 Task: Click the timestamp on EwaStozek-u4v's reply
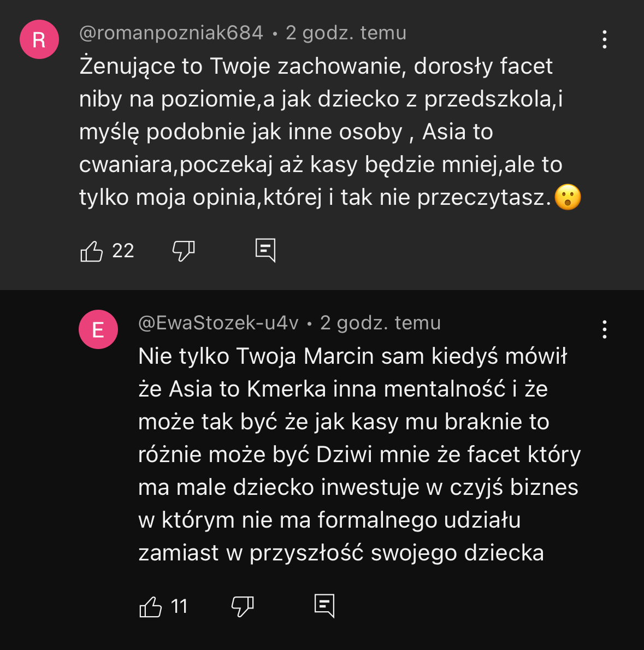381,323
